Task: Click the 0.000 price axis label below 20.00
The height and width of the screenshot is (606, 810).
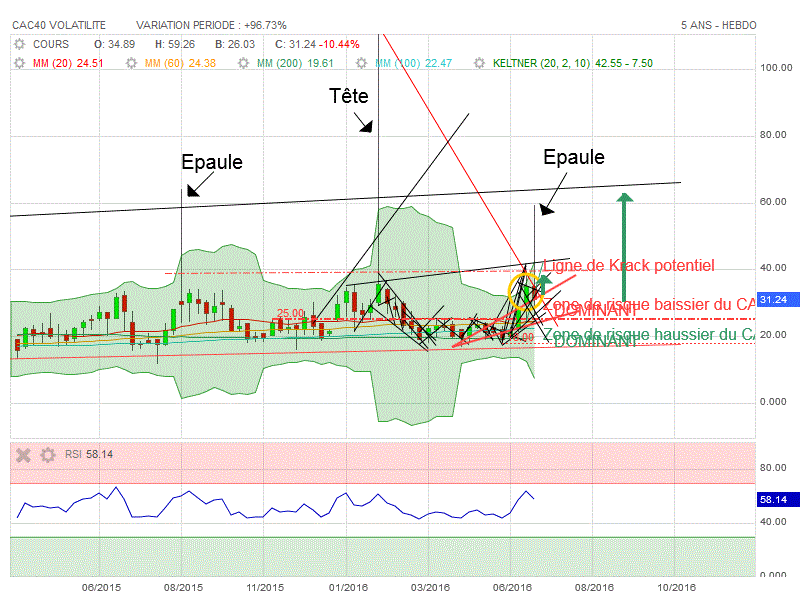Action: point(773,402)
